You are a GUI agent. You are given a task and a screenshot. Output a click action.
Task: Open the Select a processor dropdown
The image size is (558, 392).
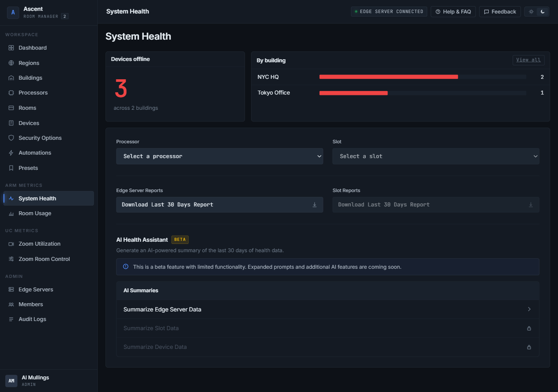(x=220, y=156)
